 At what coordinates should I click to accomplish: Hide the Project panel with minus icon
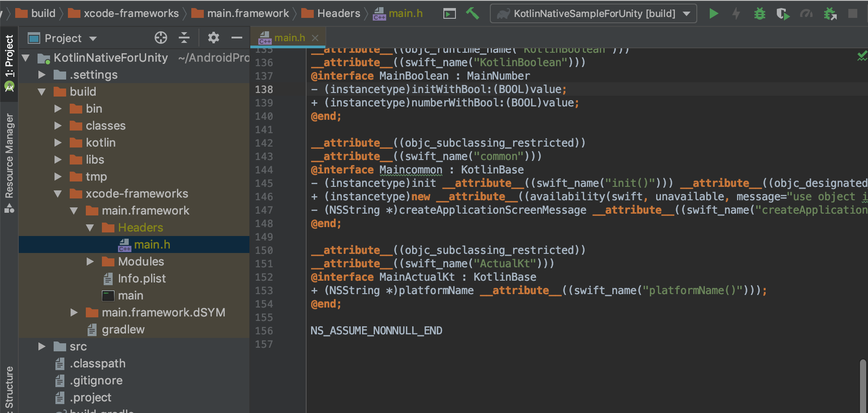coord(237,38)
